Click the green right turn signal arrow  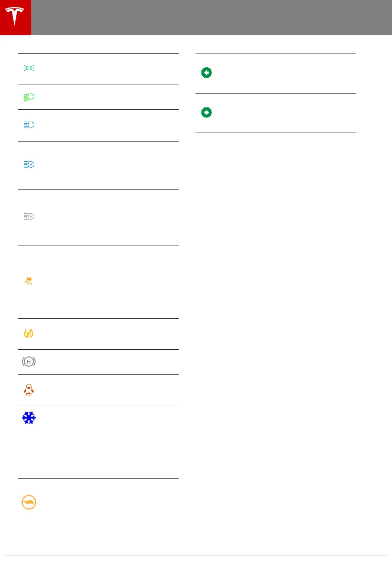click(x=206, y=113)
